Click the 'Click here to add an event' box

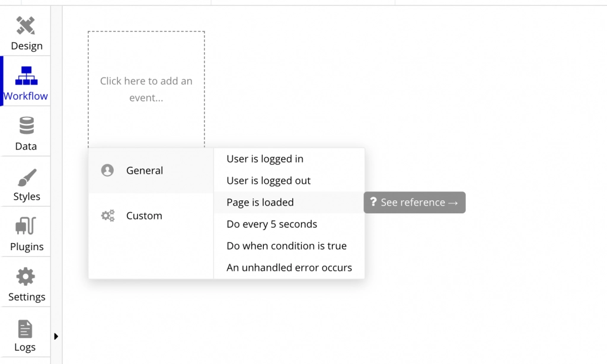(x=146, y=89)
